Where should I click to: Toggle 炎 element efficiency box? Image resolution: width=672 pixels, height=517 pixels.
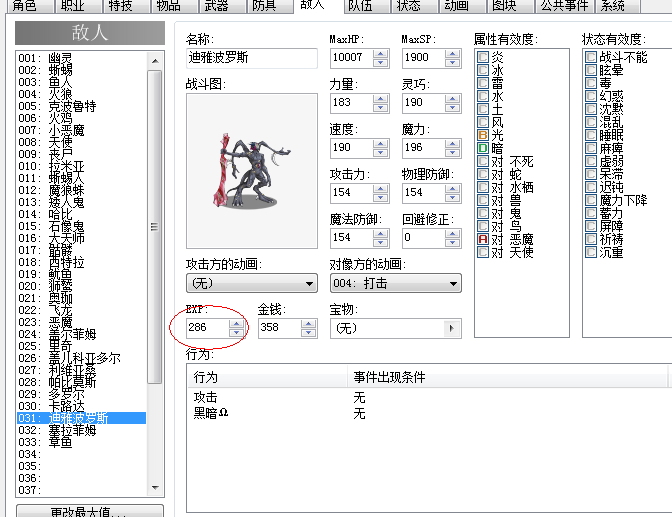483,57
